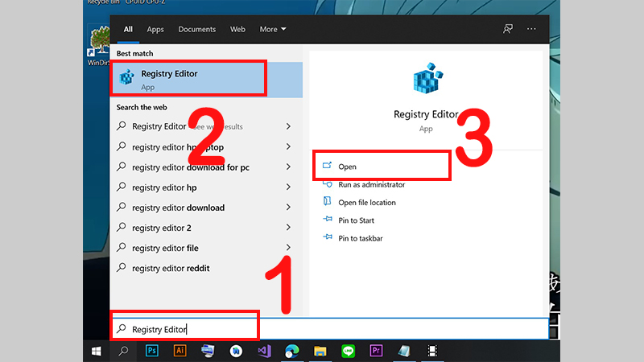Select the All tab

pyautogui.click(x=128, y=29)
